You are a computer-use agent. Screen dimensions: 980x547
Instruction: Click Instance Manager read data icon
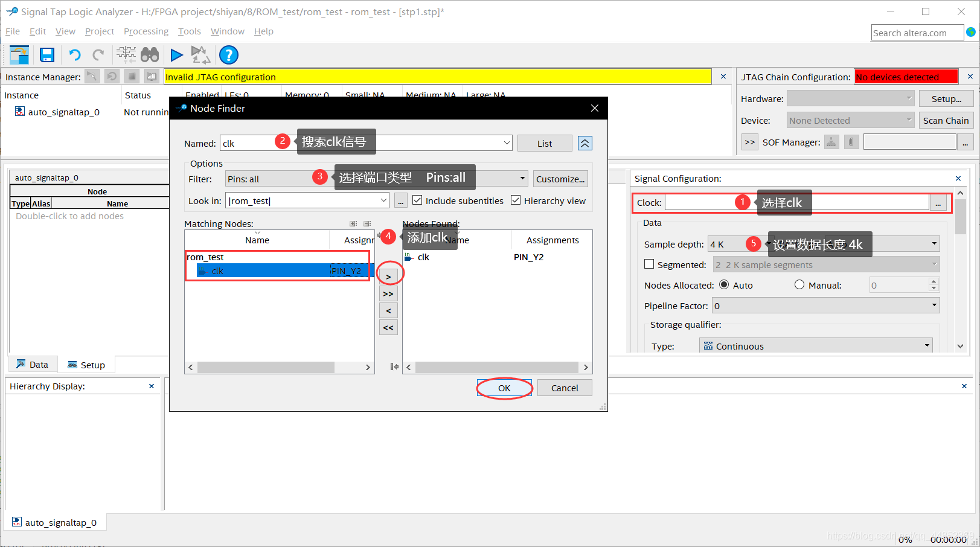152,77
